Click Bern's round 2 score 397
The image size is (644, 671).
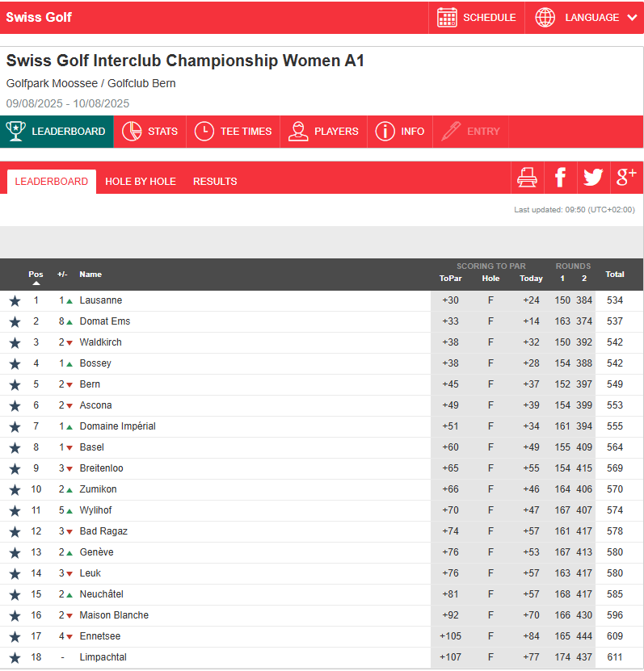tap(584, 384)
